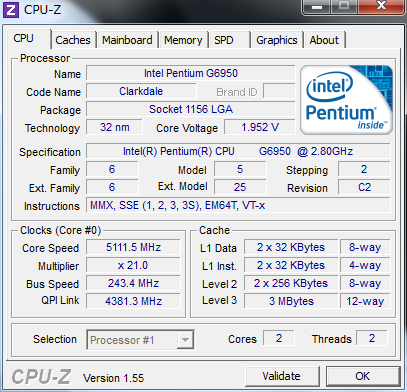Click the Bus Speed value 243.4 MHz

pyautogui.click(x=133, y=283)
